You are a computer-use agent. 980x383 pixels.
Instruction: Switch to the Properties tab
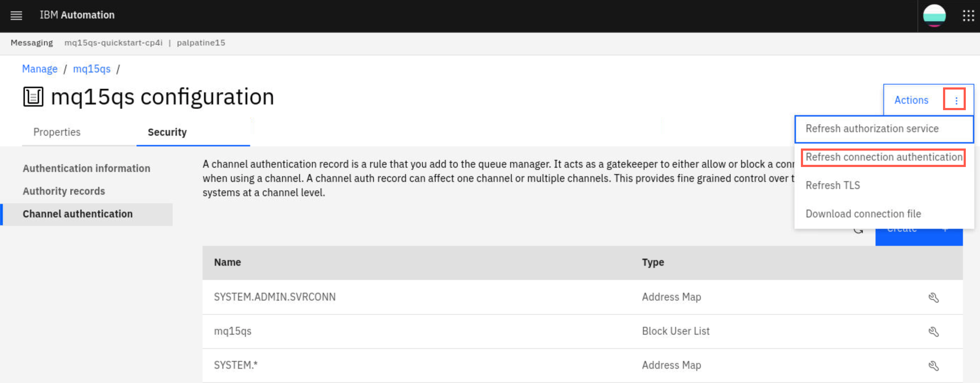point(57,133)
